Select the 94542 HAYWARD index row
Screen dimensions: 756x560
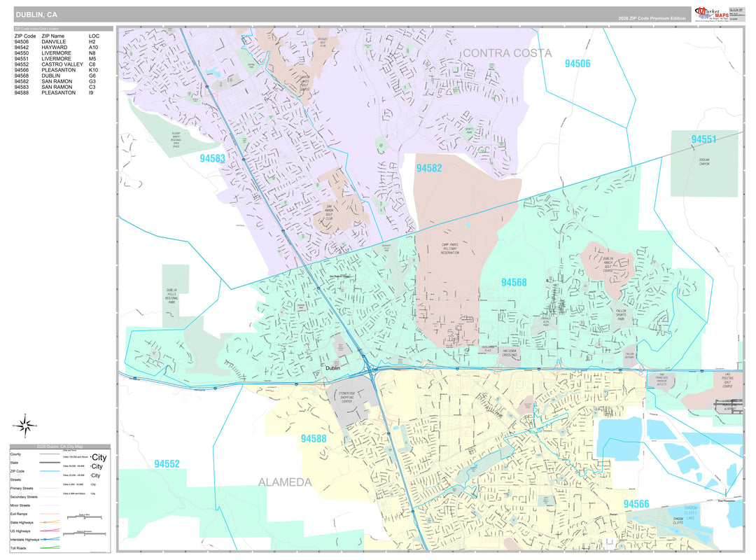pyautogui.click(x=55, y=48)
